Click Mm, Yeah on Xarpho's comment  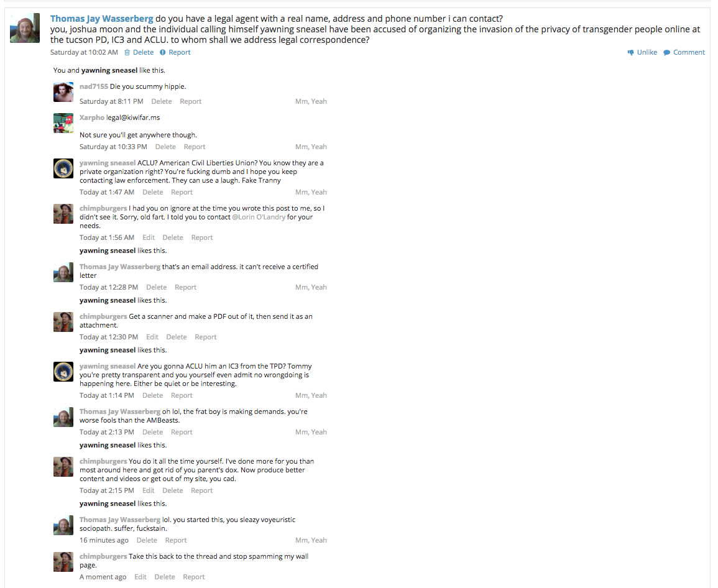click(x=311, y=147)
